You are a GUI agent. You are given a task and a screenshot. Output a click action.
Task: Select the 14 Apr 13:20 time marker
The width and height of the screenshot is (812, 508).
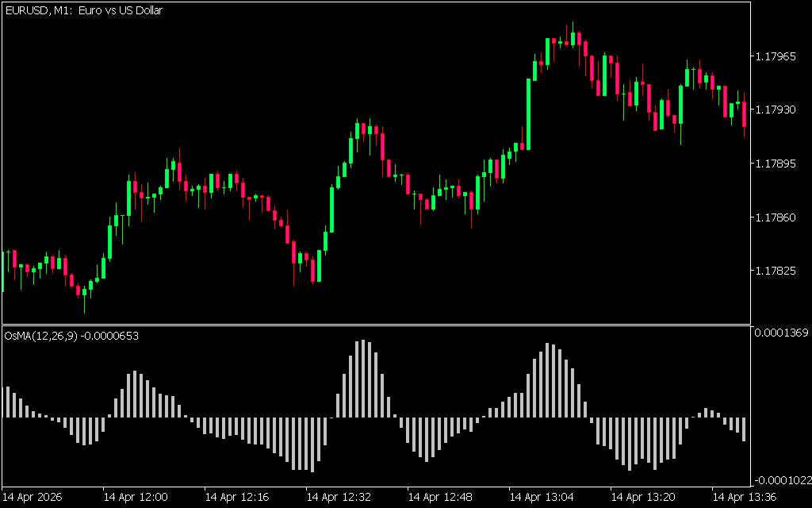[643, 497]
